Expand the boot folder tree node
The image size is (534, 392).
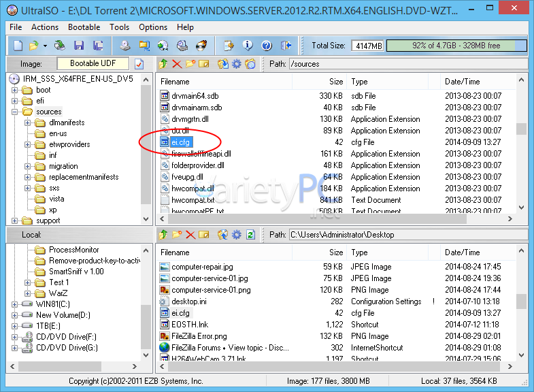tap(15, 90)
